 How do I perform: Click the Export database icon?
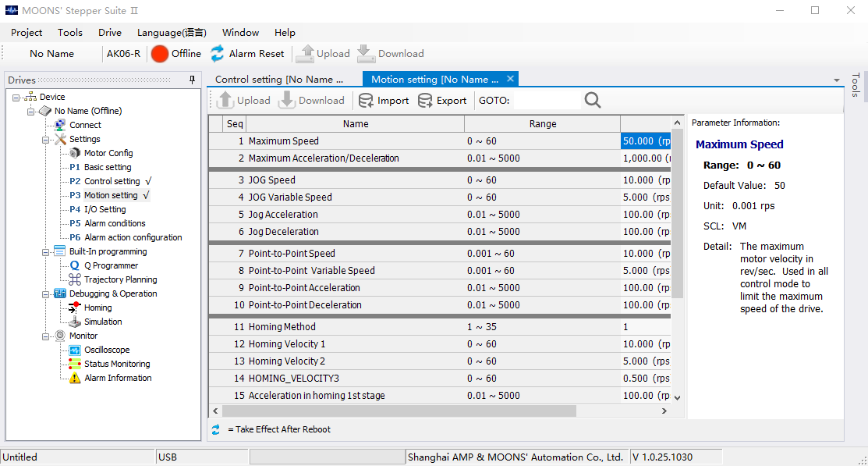pyautogui.click(x=425, y=101)
